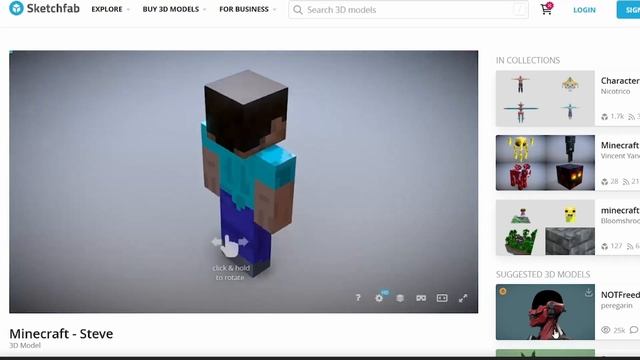Screen dimensions: 640x360
Task: Click the 28 models count in Minecraft collection
Action: (610, 181)
